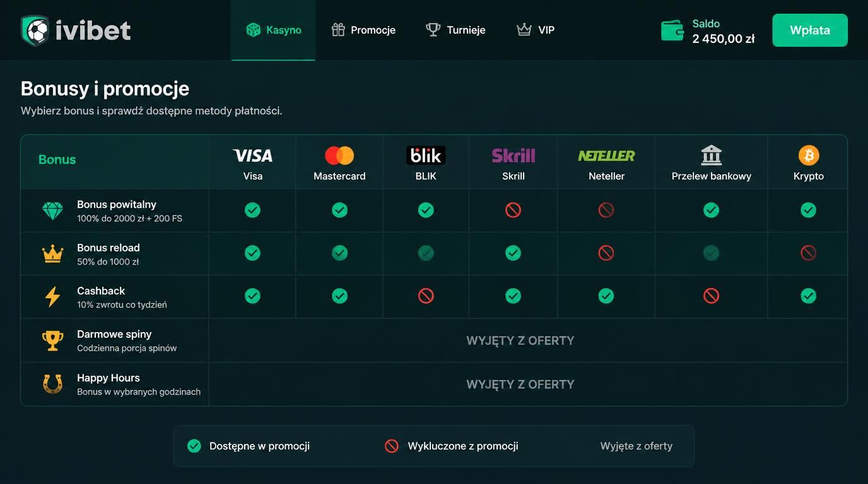
Task: Select the Bonus reload row label
Action: [x=108, y=248]
